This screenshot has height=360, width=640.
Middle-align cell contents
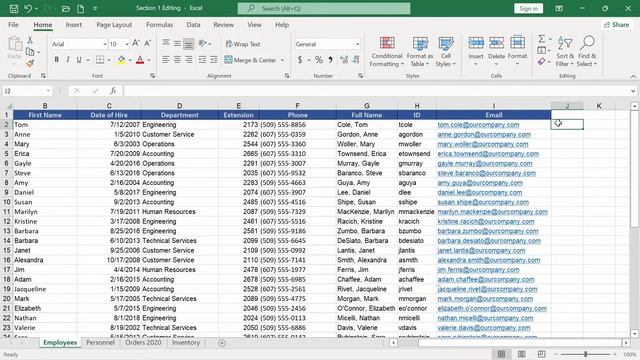pyautogui.click(x=177, y=43)
